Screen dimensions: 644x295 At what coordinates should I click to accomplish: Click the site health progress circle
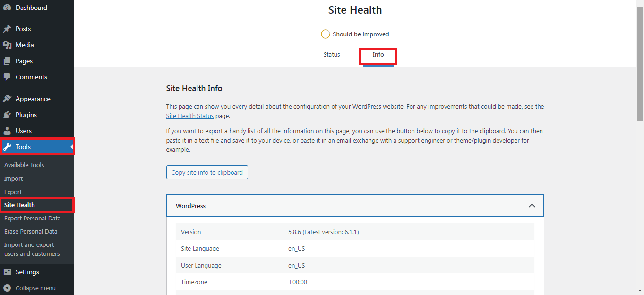tap(325, 34)
